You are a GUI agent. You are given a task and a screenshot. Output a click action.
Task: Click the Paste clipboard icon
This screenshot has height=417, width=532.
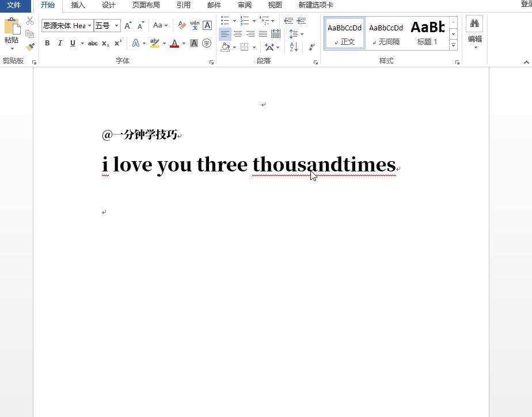(x=12, y=26)
